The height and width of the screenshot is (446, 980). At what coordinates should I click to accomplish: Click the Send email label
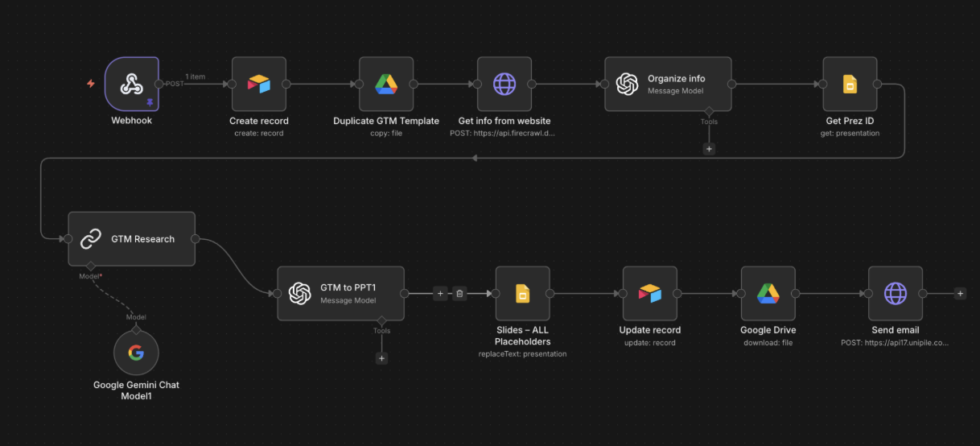(896, 330)
